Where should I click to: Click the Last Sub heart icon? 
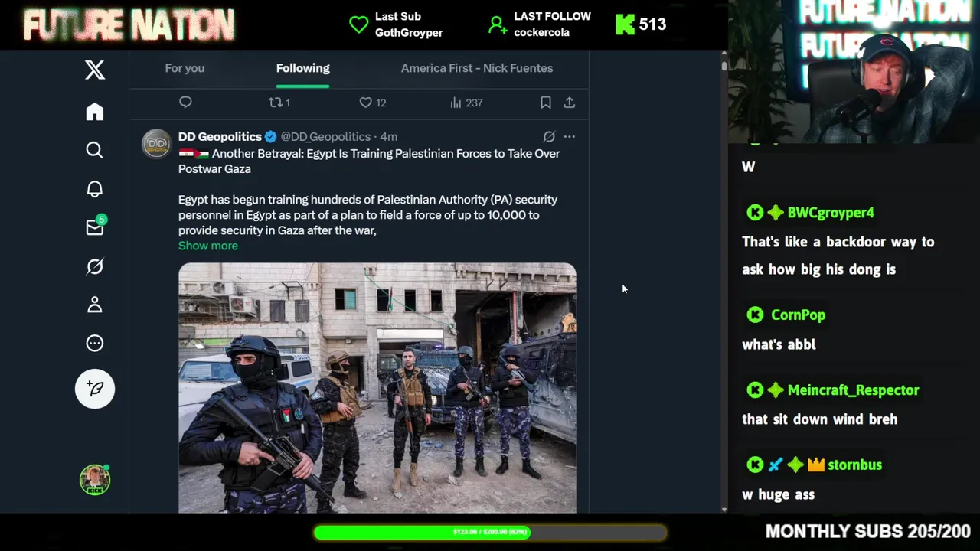[x=358, y=24]
